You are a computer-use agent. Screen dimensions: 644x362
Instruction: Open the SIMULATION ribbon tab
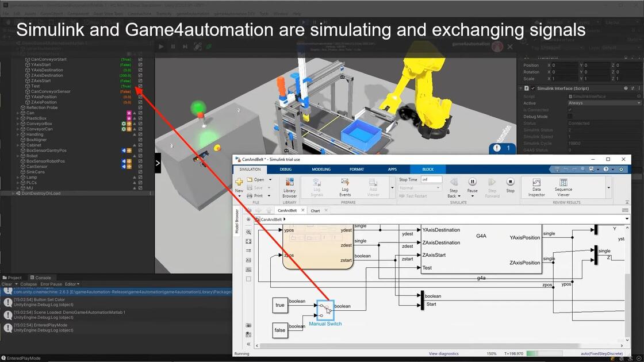point(250,169)
